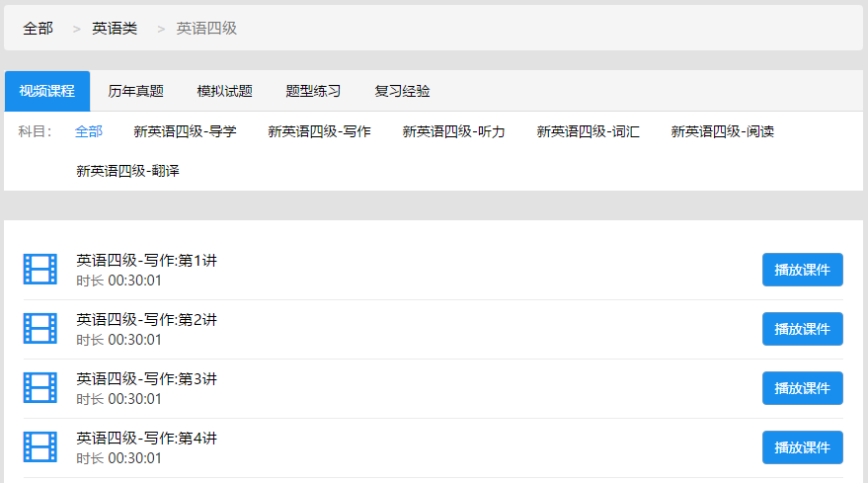The height and width of the screenshot is (483, 868).
Task: Click the film icon beside 写作:第2讲
Action: (40, 329)
